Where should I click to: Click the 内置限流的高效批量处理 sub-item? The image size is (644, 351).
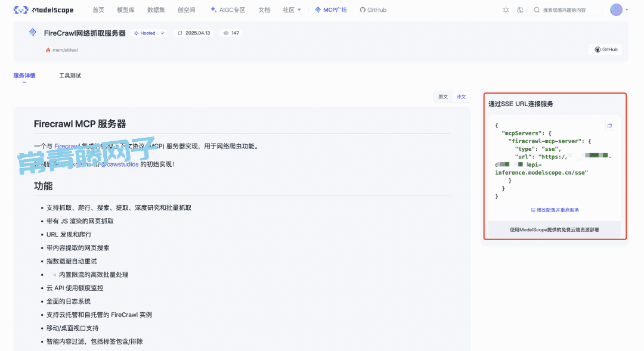coord(94,275)
